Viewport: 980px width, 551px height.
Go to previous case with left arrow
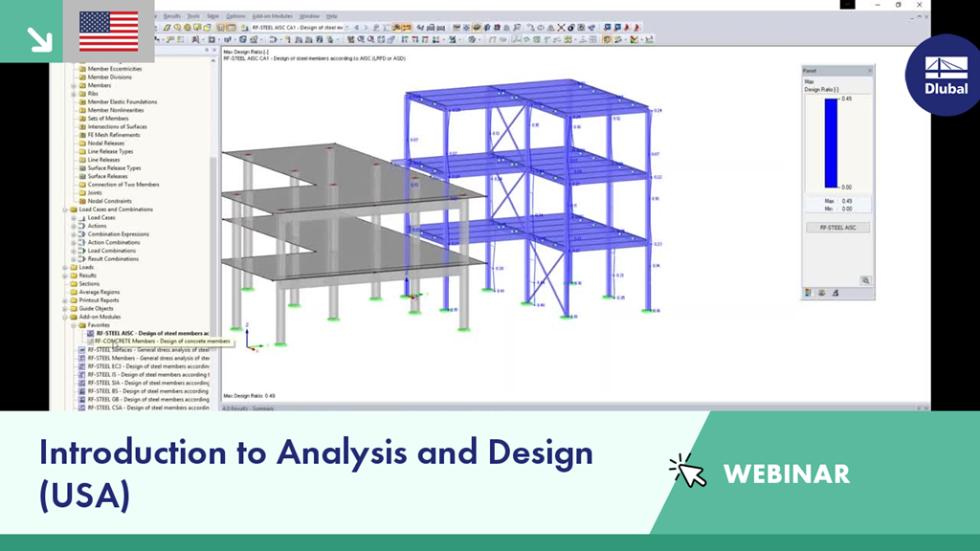[x=357, y=28]
